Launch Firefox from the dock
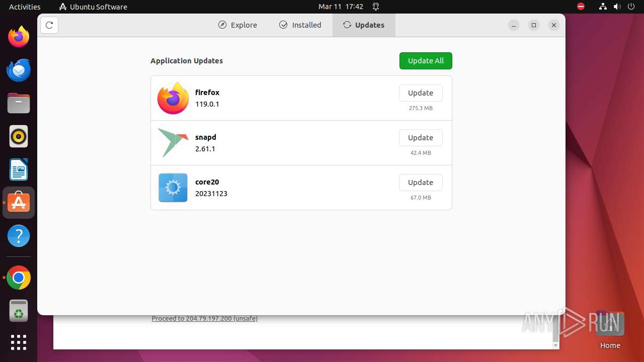 tap(19, 37)
